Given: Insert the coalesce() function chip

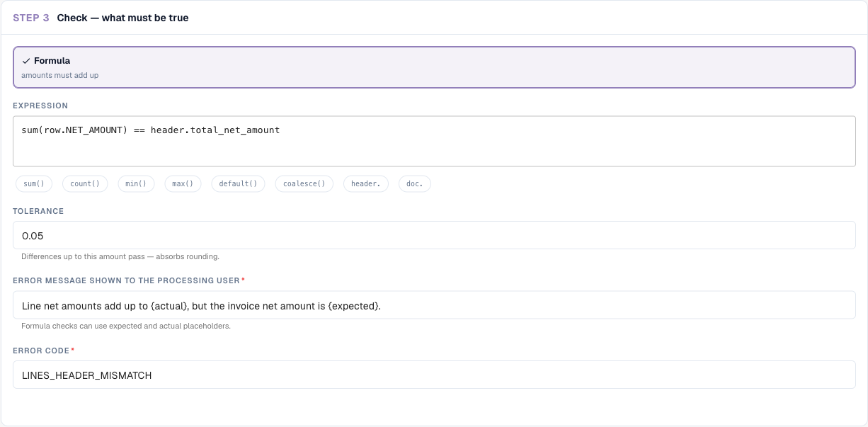Looking at the screenshot, I should 304,183.
